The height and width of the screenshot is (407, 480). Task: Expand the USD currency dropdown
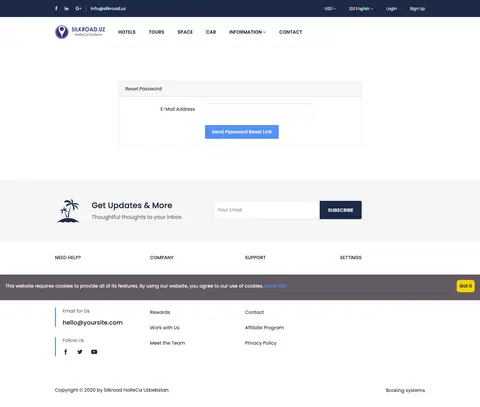coord(330,9)
